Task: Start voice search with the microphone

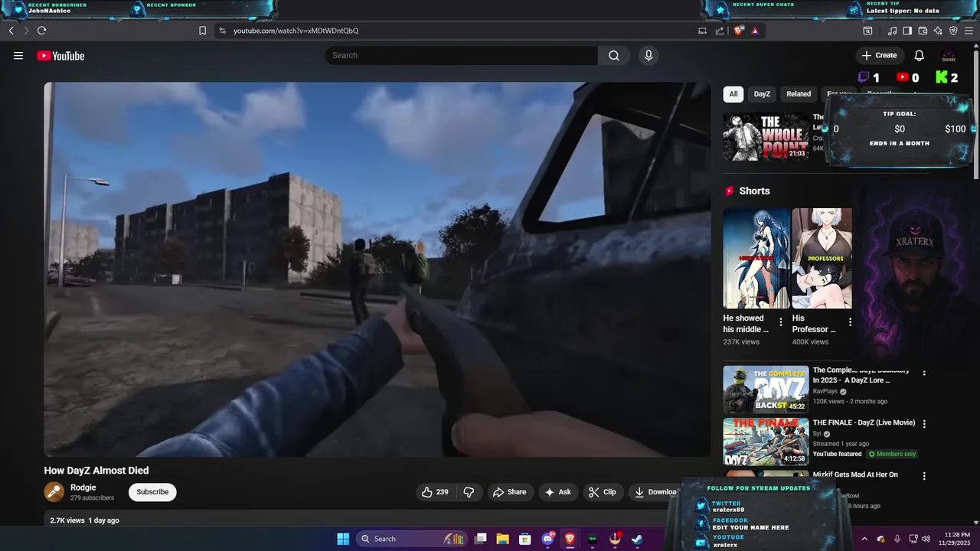Action: click(x=648, y=55)
